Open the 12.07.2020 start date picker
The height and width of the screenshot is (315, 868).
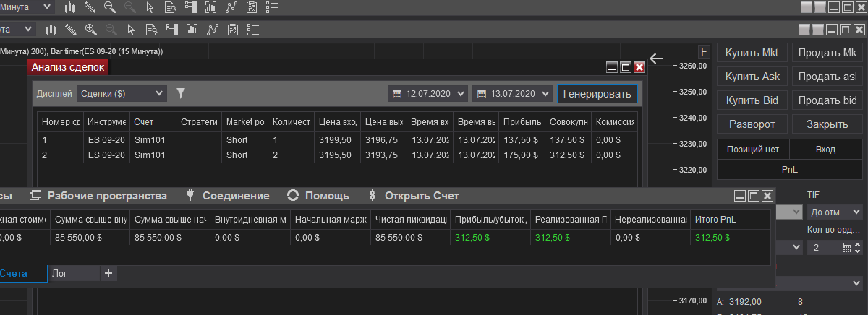(428, 94)
